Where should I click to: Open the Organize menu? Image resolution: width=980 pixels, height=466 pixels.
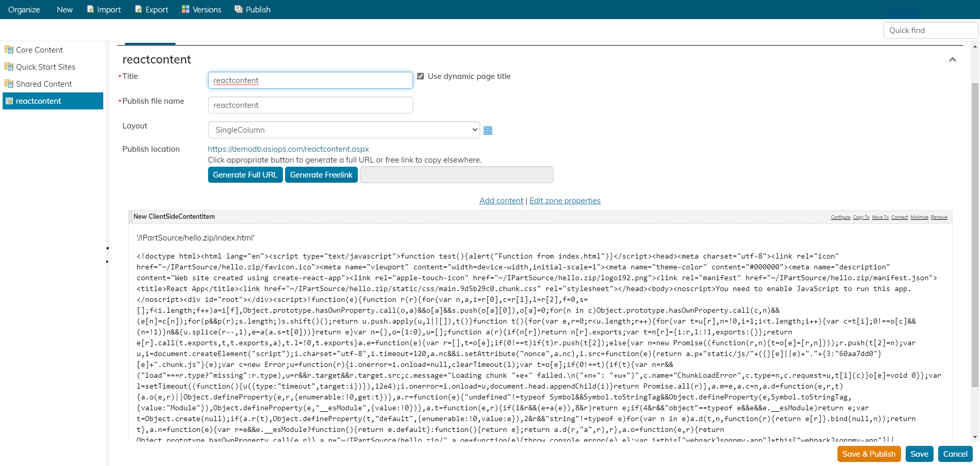pos(24,9)
